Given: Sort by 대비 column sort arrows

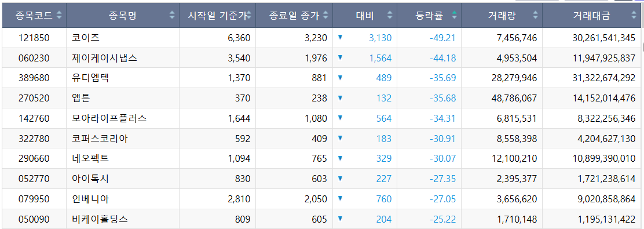Looking at the screenshot, I should (390, 16).
